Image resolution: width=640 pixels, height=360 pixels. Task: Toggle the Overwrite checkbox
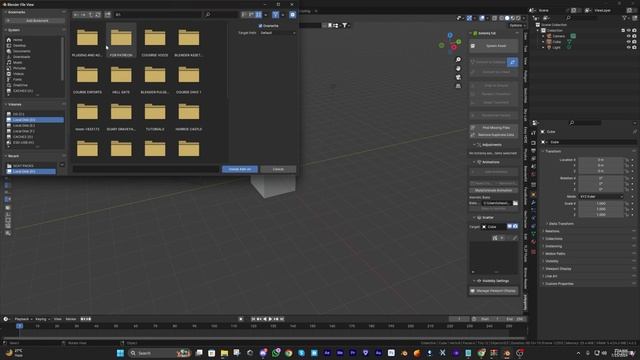[260, 26]
